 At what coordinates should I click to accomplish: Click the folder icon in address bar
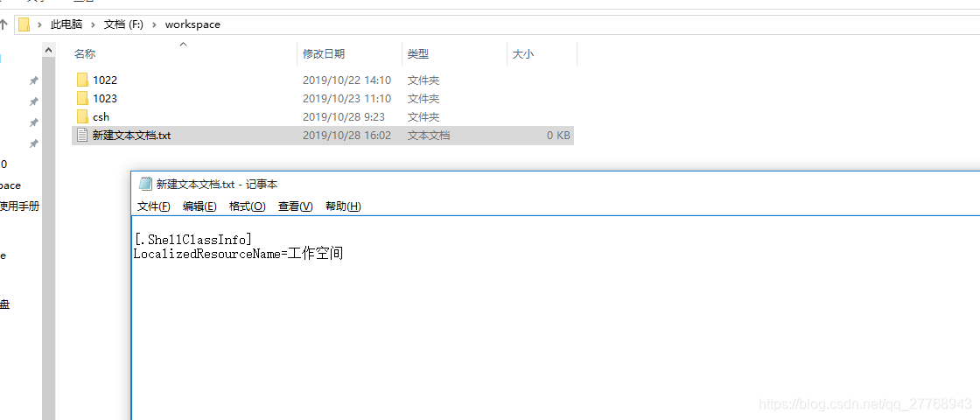(x=24, y=24)
